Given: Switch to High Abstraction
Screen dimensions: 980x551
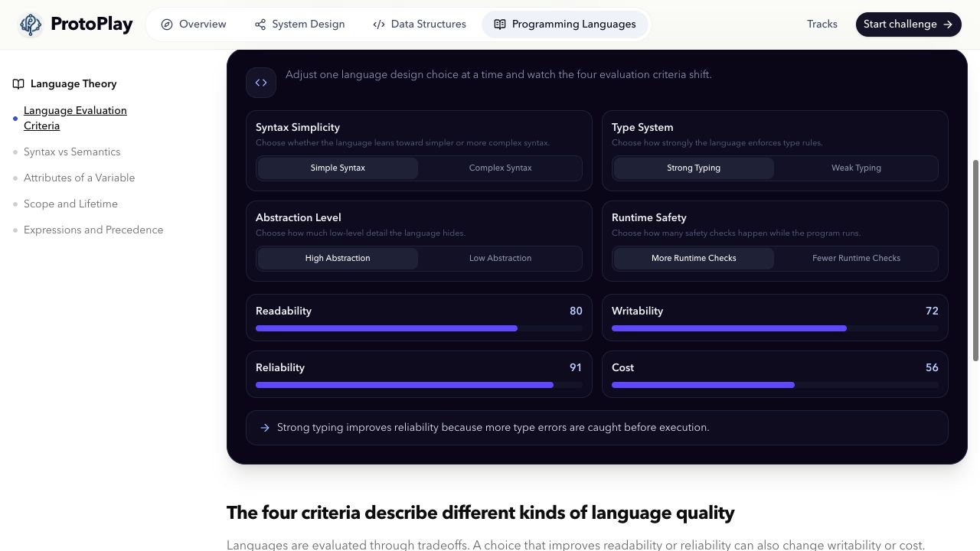Looking at the screenshot, I should 338,259.
